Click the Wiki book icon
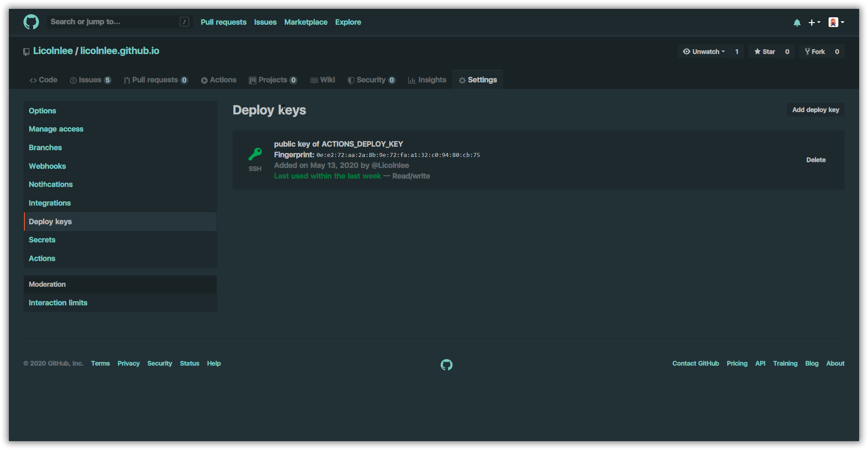The width and height of the screenshot is (868, 450). (x=314, y=80)
